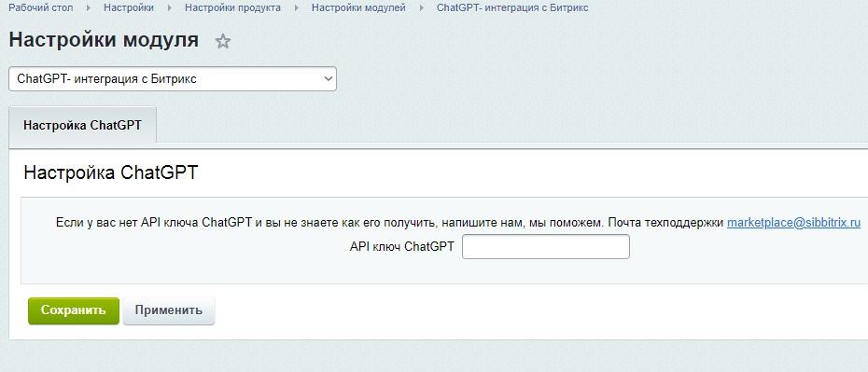Click the Настройка ChatGPT section heading
This screenshot has height=372, width=868.
111,173
